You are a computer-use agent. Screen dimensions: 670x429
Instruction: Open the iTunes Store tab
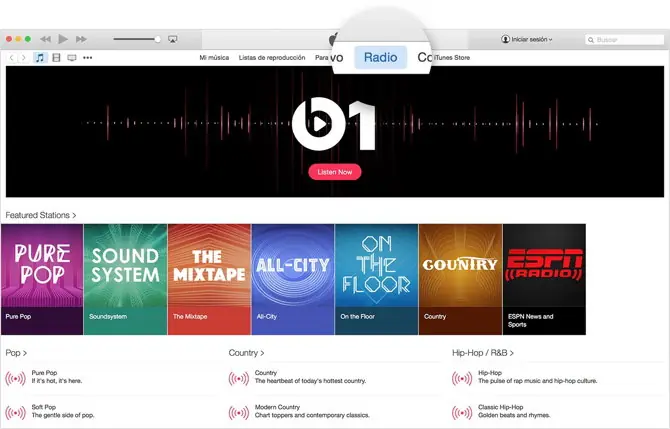pos(452,58)
